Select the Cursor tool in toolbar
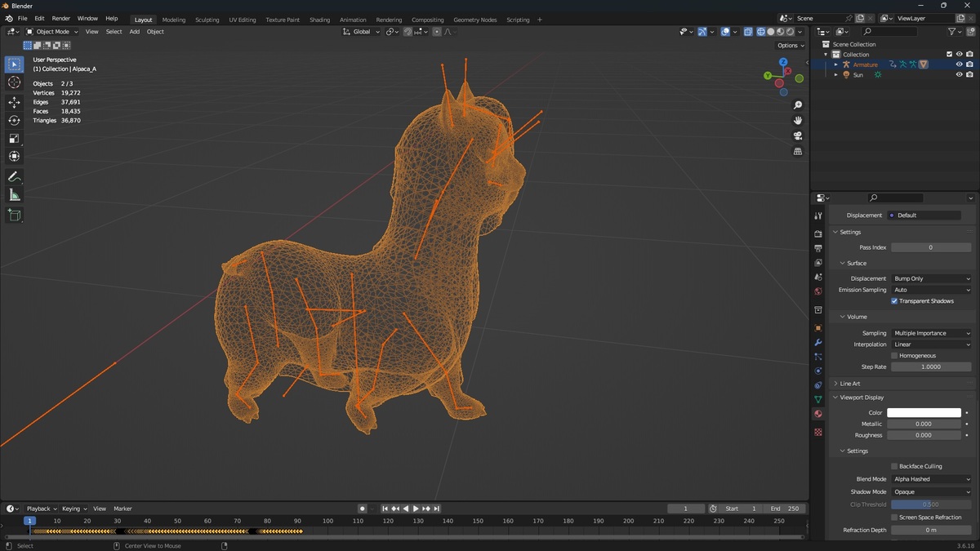The width and height of the screenshot is (980, 551). coord(14,82)
